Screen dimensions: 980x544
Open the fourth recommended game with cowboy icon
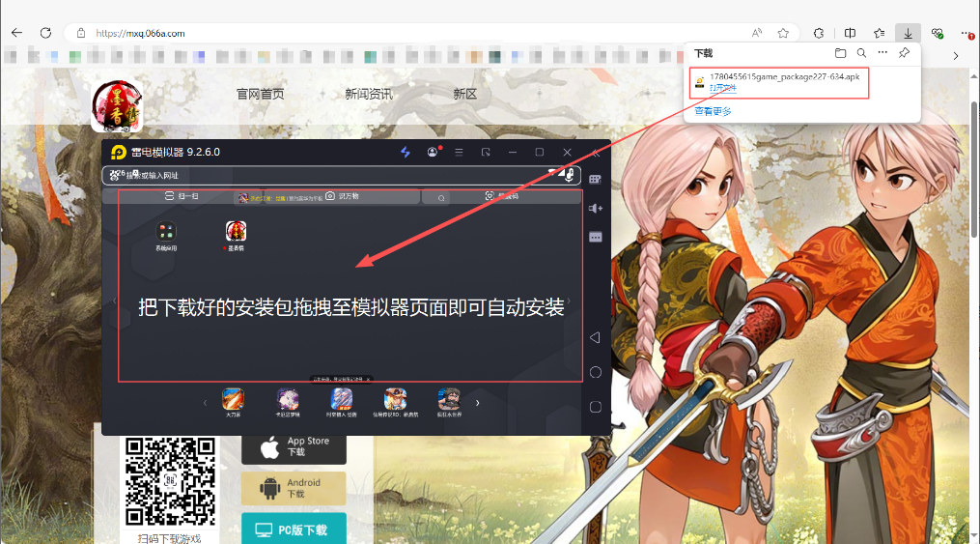point(395,402)
